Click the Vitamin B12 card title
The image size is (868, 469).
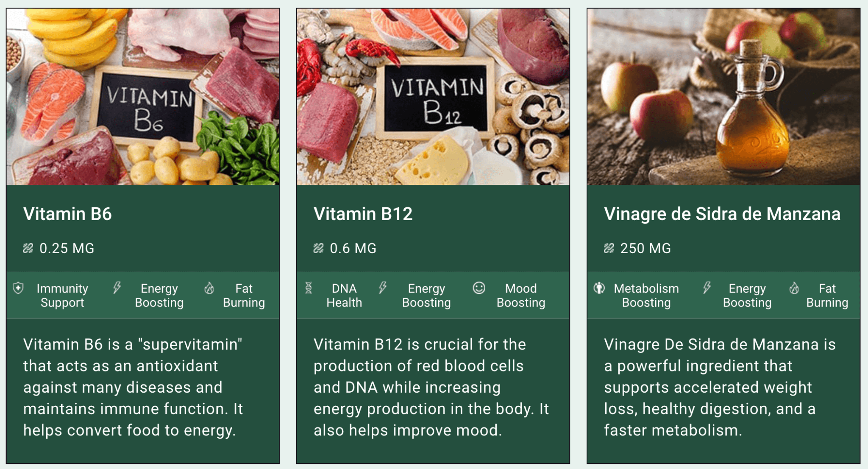[x=363, y=214]
